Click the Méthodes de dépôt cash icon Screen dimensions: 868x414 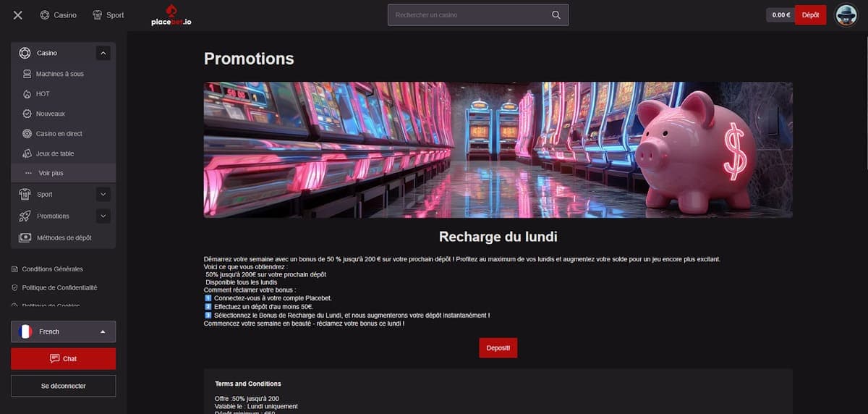tap(25, 237)
